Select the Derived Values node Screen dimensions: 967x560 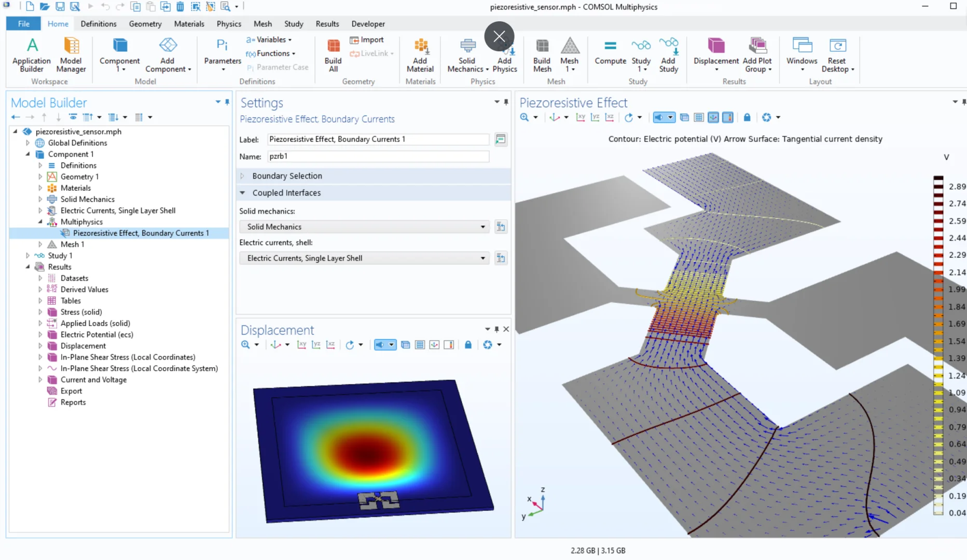85,289
